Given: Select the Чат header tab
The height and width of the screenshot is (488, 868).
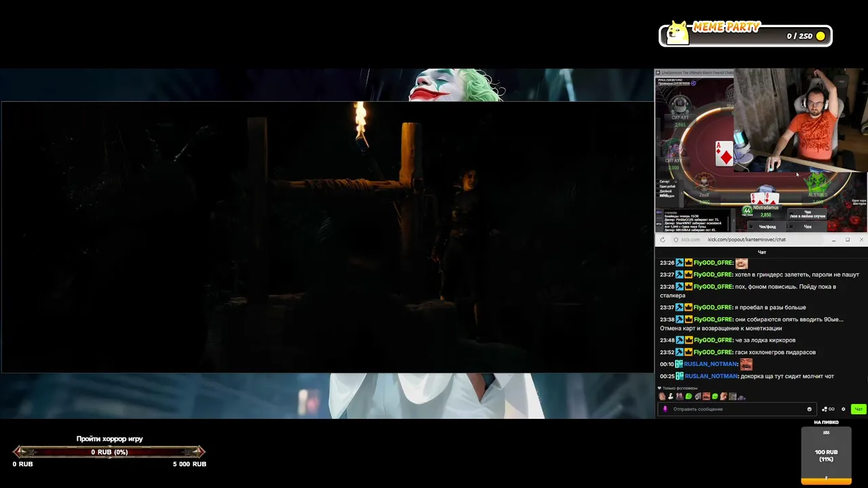Looking at the screenshot, I should pyautogui.click(x=762, y=252).
